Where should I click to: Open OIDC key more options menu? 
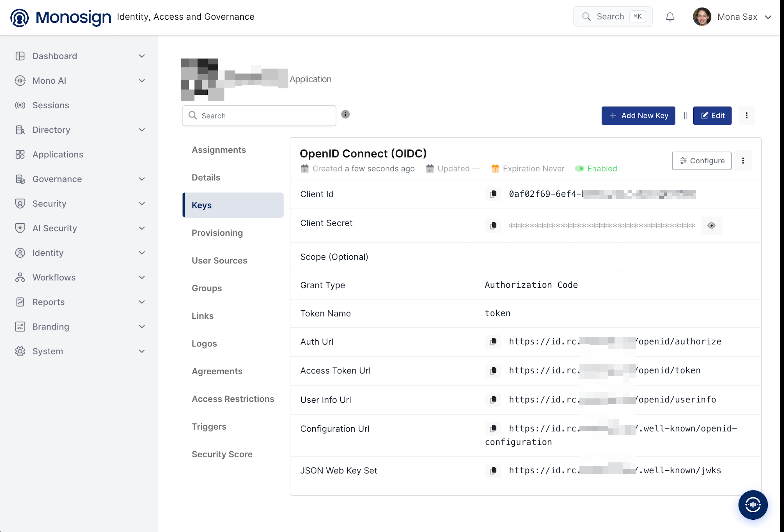[x=742, y=161]
